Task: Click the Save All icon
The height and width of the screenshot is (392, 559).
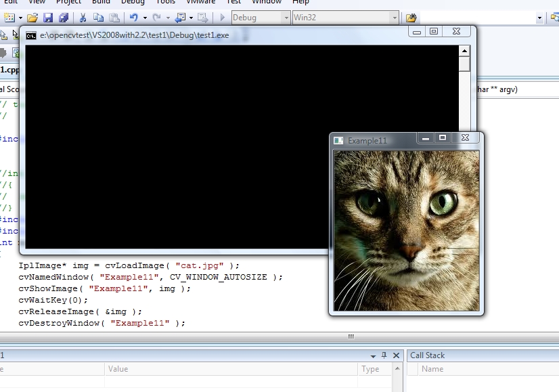Action: 64,18
